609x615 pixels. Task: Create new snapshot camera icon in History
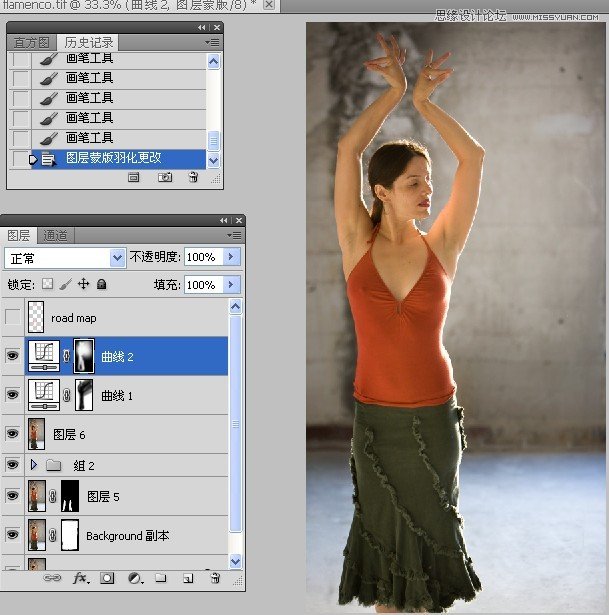click(x=165, y=177)
